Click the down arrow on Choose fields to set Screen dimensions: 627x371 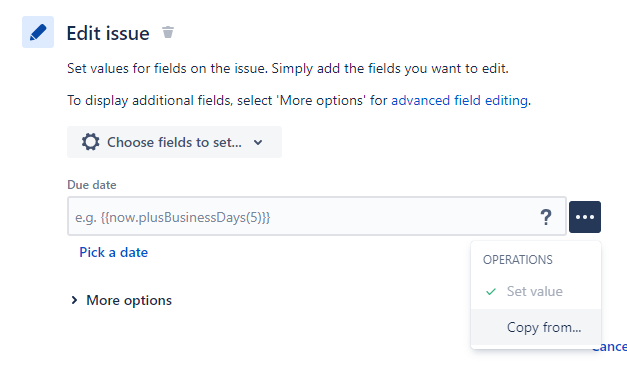pos(258,142)
